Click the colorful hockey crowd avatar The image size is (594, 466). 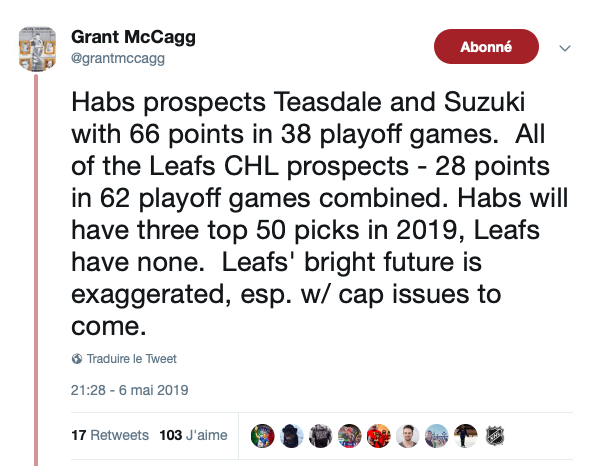pyautogui.click(x=349, y=436)
